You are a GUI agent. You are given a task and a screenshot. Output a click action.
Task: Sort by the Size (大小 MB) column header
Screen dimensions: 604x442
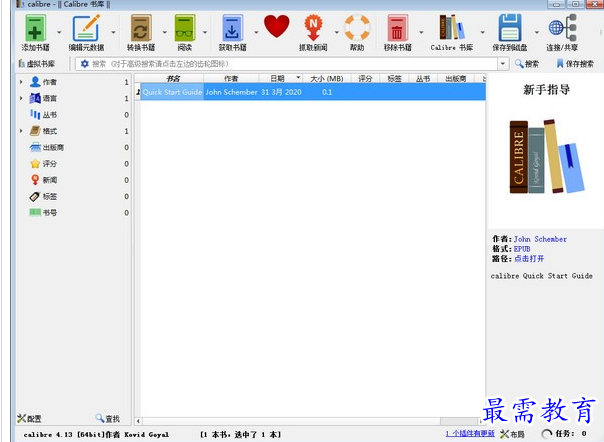(x=327, y=78)
